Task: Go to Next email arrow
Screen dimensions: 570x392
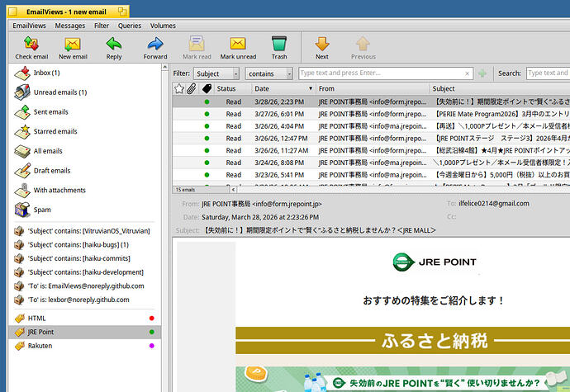Action: click(321, 44)
